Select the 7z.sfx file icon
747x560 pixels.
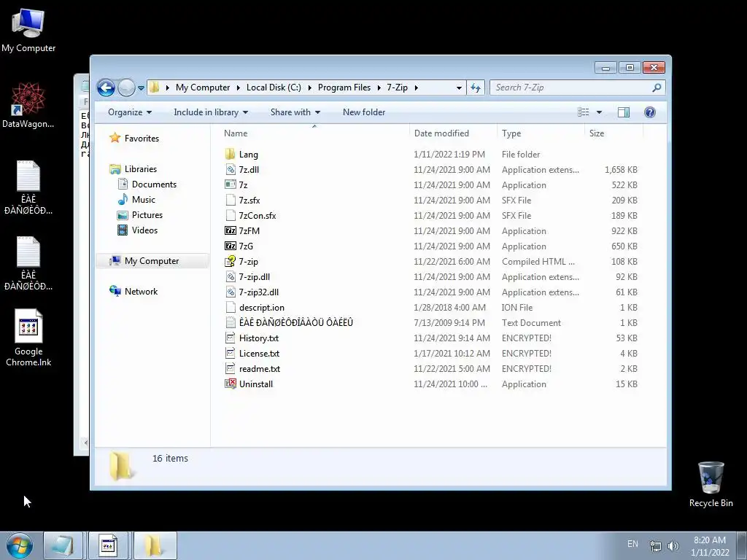pos(230,200)
